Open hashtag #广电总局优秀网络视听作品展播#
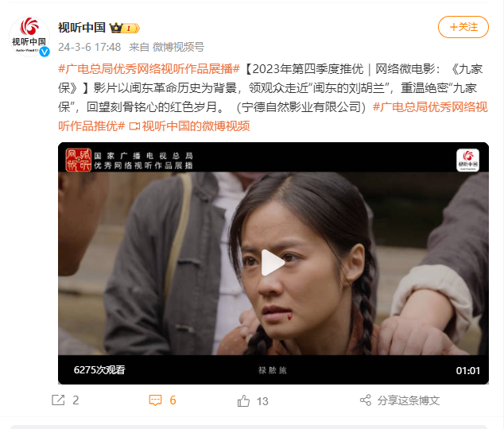Screen dimensions: 504x429 coord(149,69)
